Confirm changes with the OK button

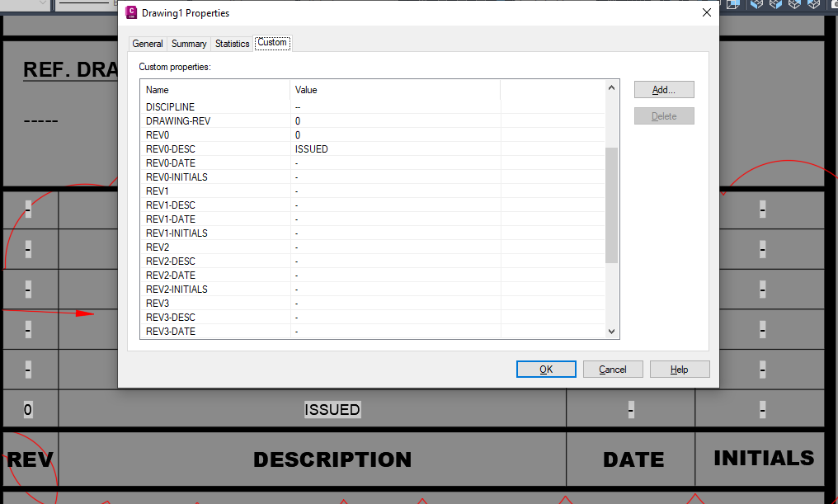coord(546,369)
